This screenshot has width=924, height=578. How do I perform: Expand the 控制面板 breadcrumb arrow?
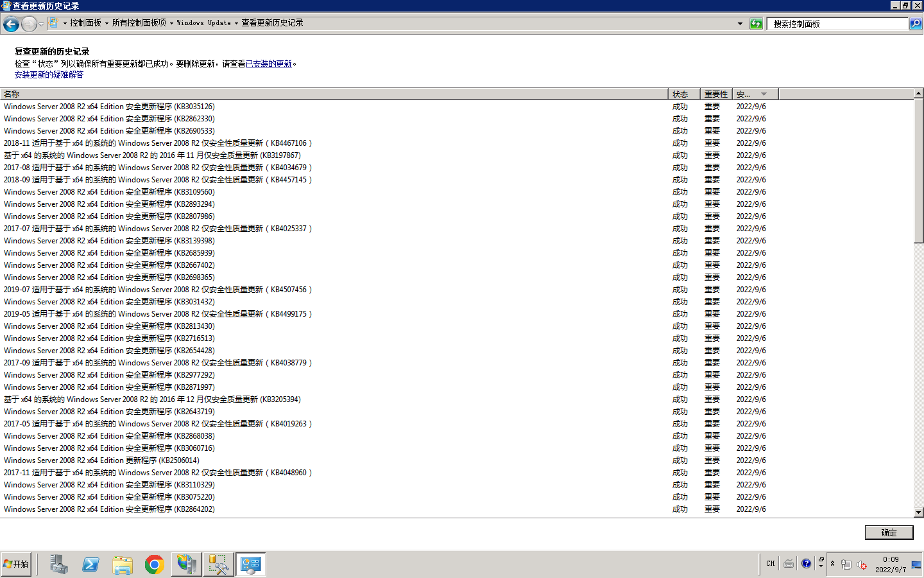pos(107,23)
